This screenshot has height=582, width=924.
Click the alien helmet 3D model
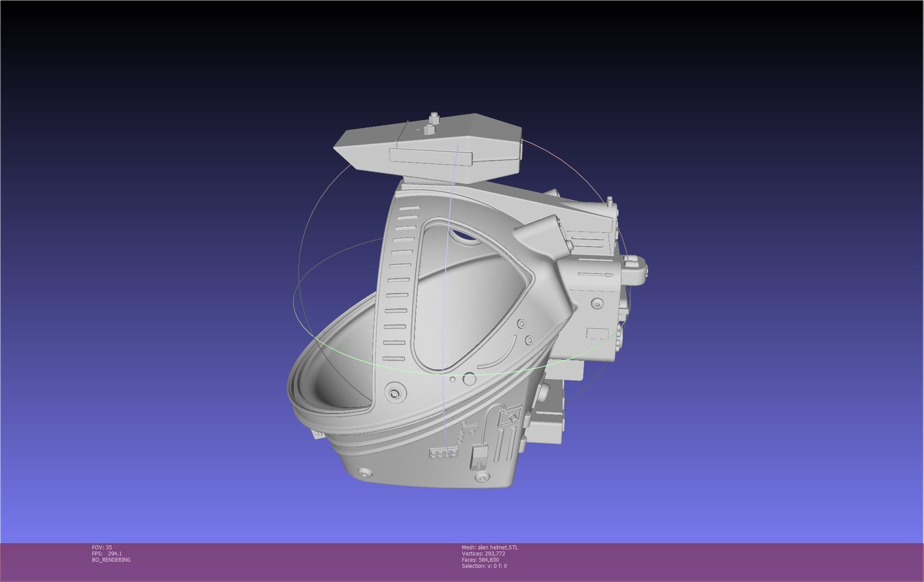467,301
